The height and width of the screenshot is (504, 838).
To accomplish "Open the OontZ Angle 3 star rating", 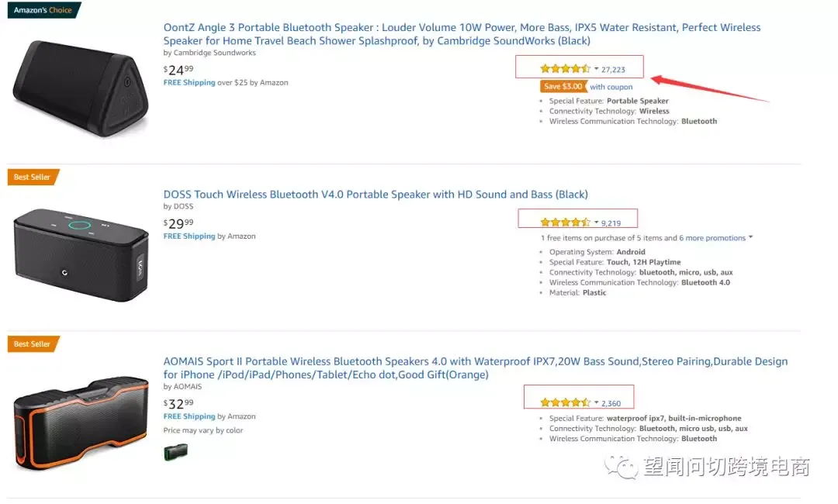I will [x=565, y=69].
